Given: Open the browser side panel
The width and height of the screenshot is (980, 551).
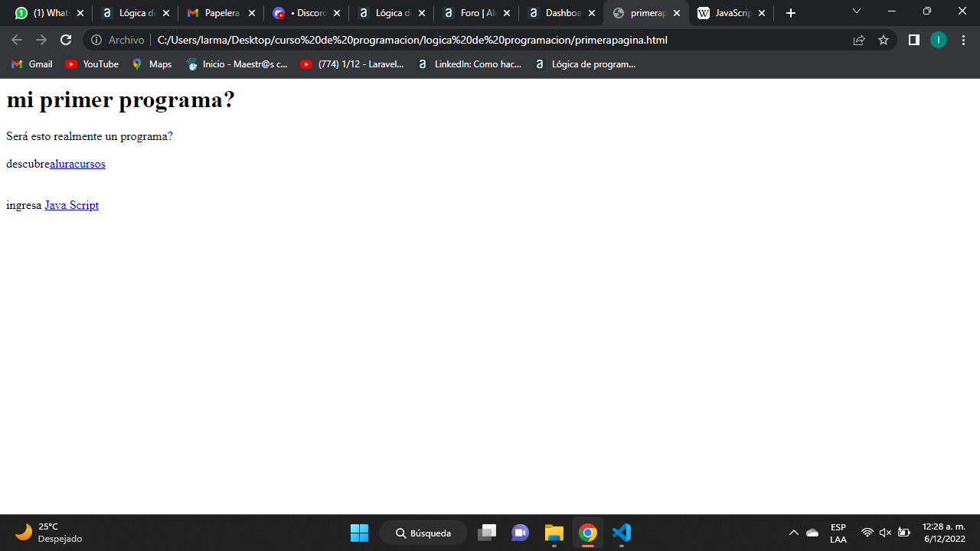Looking at the screenshot, I should (913, 40).
